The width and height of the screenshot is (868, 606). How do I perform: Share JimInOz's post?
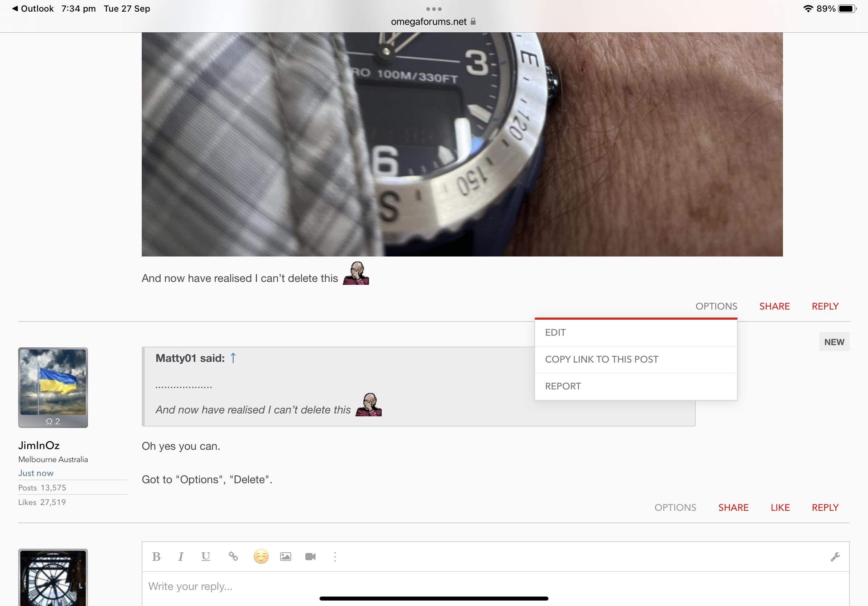click(733, 508)
